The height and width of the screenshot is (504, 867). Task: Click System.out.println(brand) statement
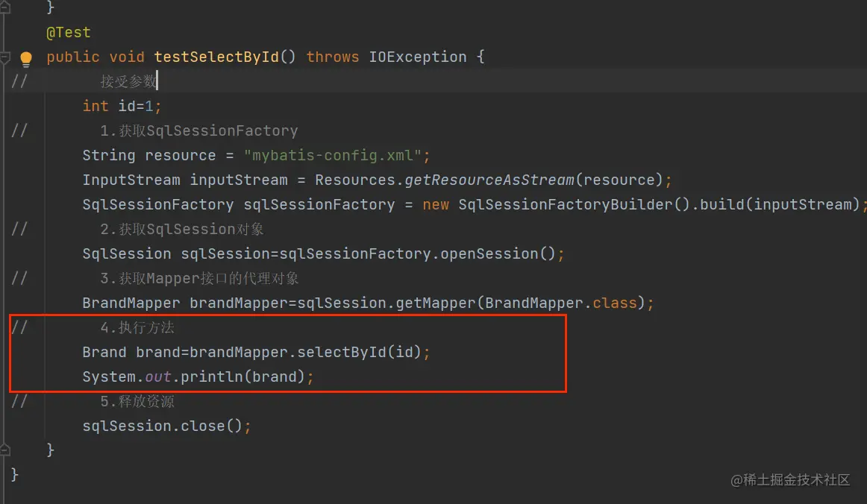(198, 377)
